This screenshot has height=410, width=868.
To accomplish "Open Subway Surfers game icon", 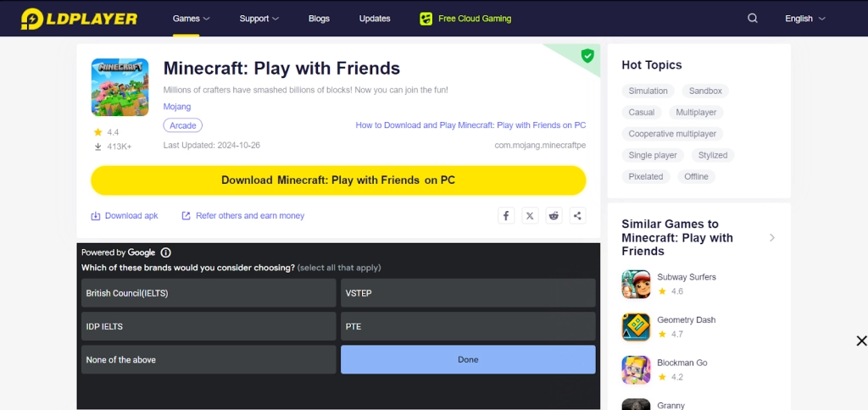I will 636,284.
